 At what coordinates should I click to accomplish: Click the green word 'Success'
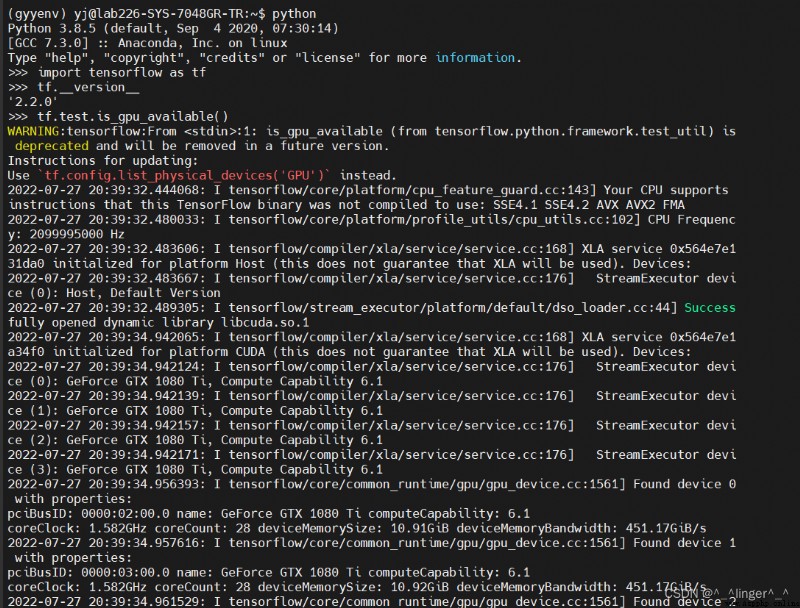point(710,308)
